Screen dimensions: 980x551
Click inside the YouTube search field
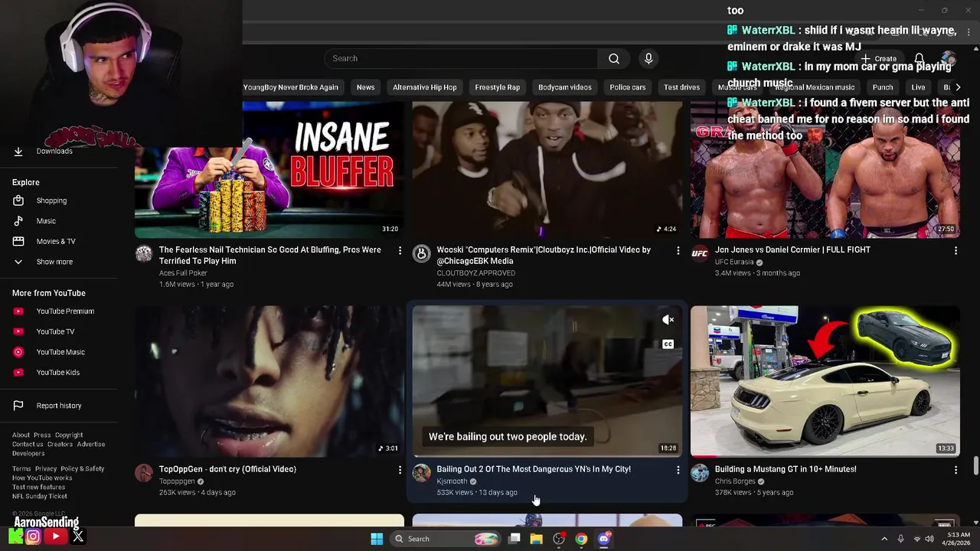461,59
